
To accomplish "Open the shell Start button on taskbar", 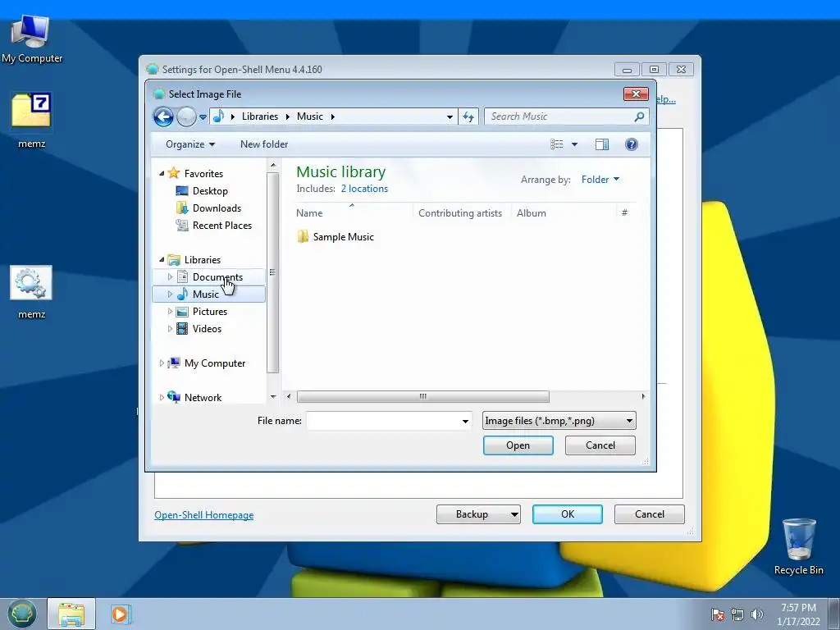I will click(x=21, y=614).
